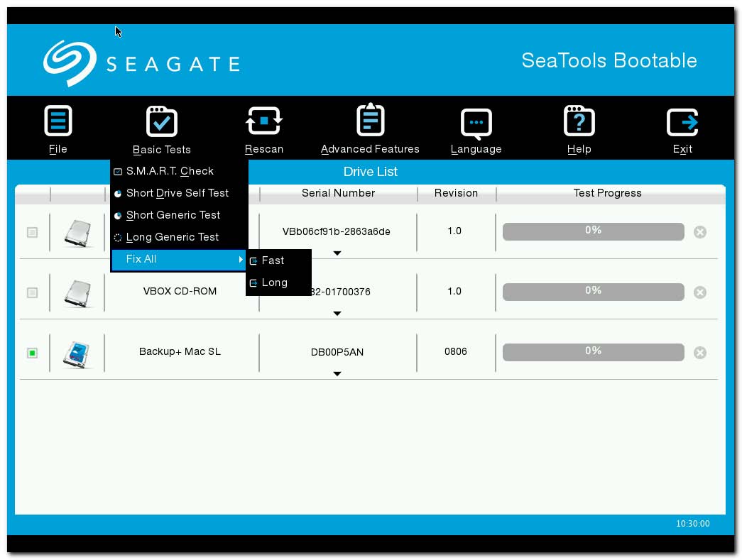Click the Rescan icon
Viewport: 742px width, 560px height.
[x=264, y=121]
